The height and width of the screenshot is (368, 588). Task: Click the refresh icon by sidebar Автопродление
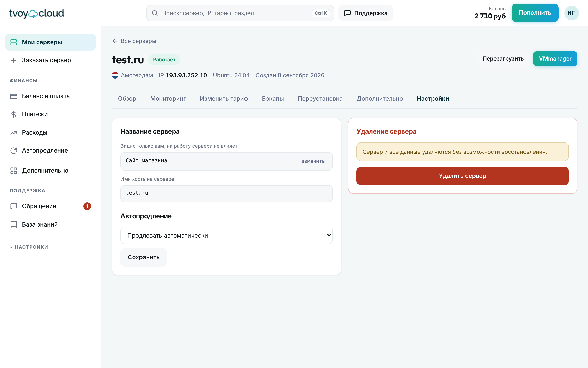pos(14,151)
